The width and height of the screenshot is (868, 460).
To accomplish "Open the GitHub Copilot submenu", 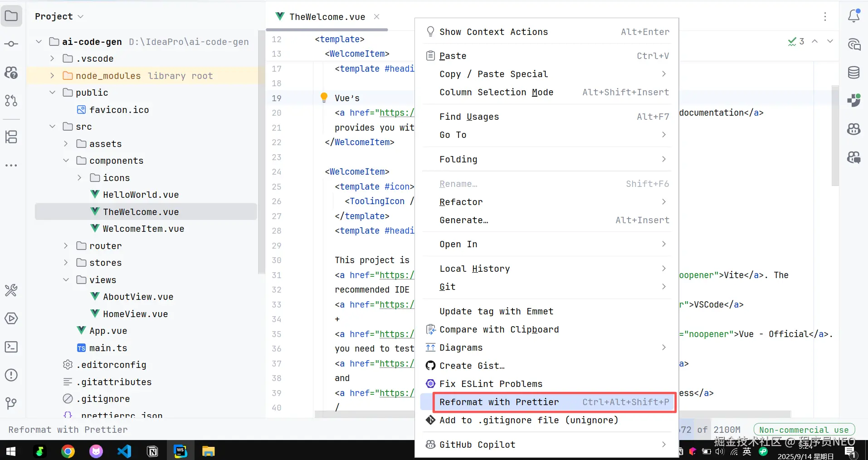I will click(547, 445).
